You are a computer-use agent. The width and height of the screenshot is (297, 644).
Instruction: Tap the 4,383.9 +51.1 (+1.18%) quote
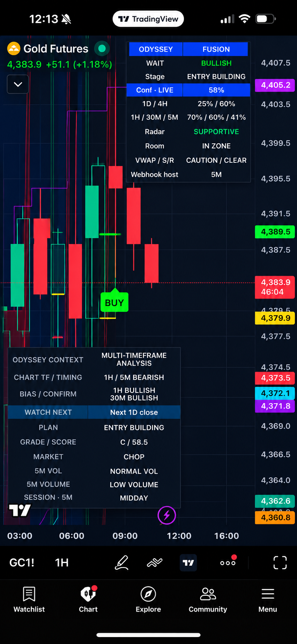tap(60, 64)
